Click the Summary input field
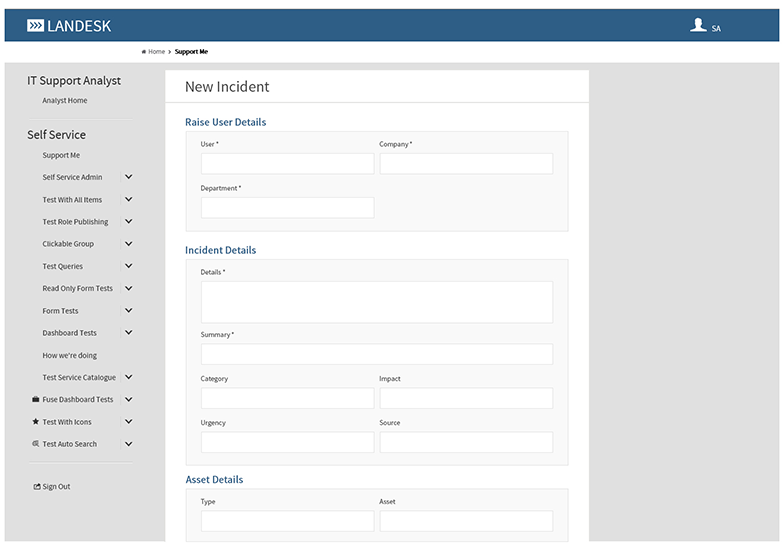Image resolution: width=784 pixels, height=557 pixels. tap(376, 355)
